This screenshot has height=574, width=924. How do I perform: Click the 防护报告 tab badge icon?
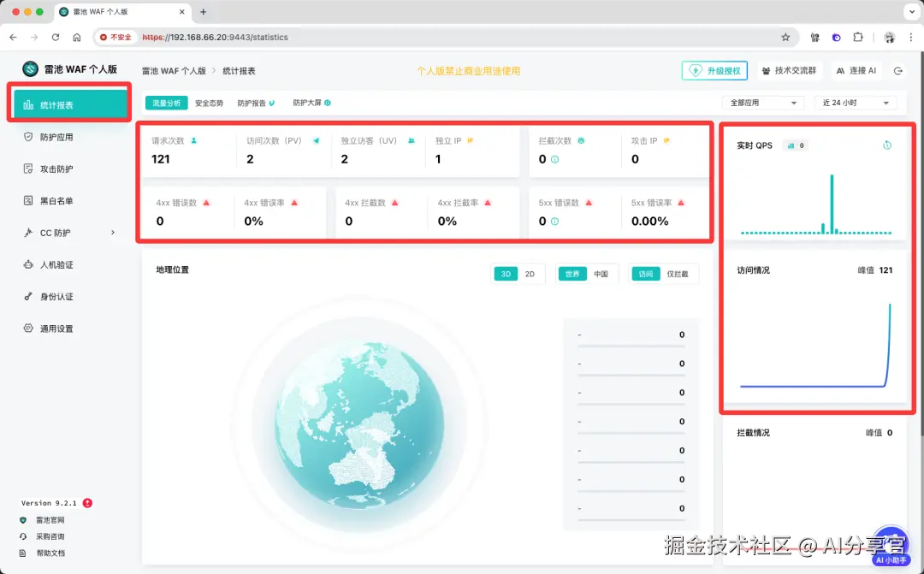pyautogui.click(x=272, y=103)
